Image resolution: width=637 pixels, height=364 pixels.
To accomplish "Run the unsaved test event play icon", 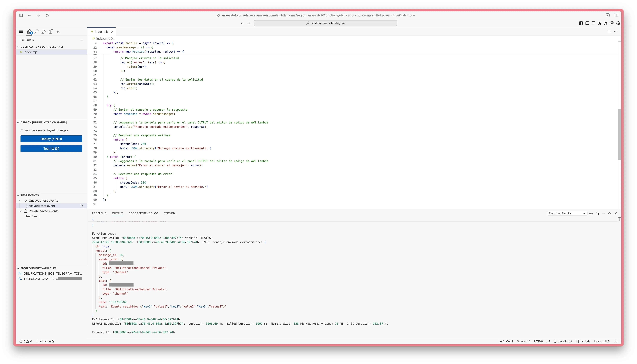I will coord(82,206).
